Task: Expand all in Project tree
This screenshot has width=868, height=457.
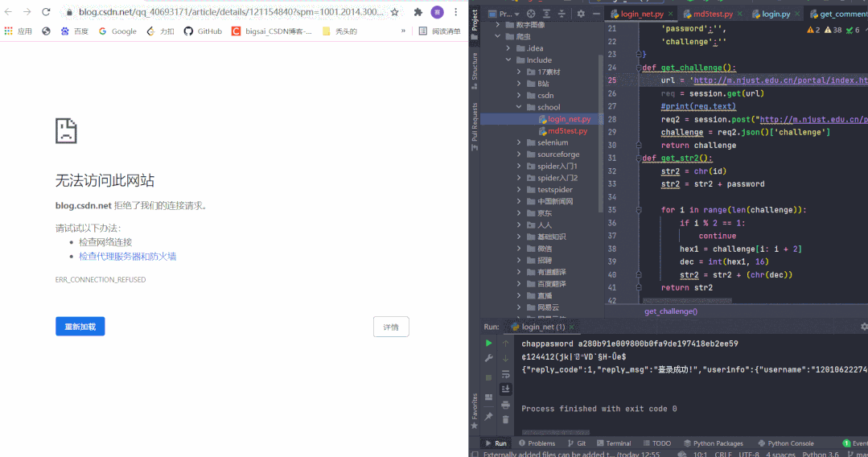Action: pos(546,14)
